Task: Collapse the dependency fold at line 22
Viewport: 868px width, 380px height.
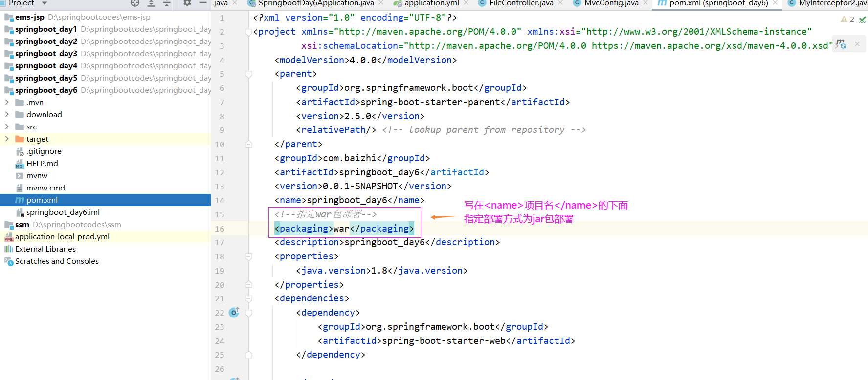Action: coord(249,313)
